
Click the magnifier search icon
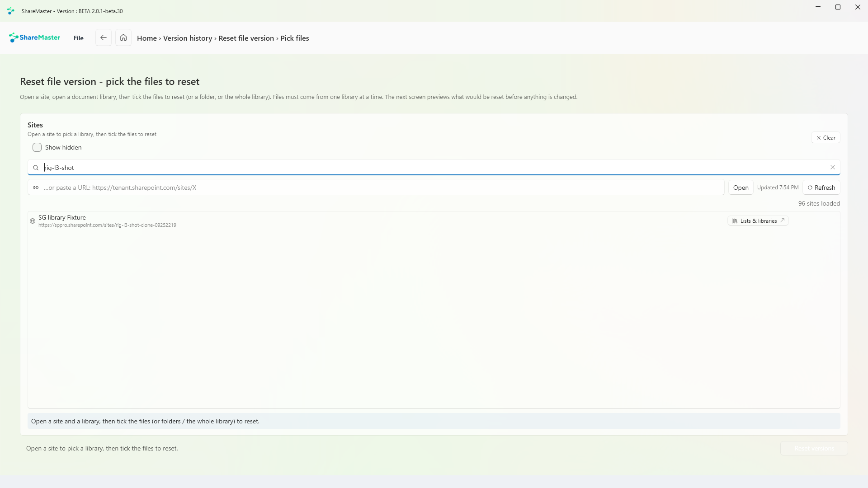36,168
